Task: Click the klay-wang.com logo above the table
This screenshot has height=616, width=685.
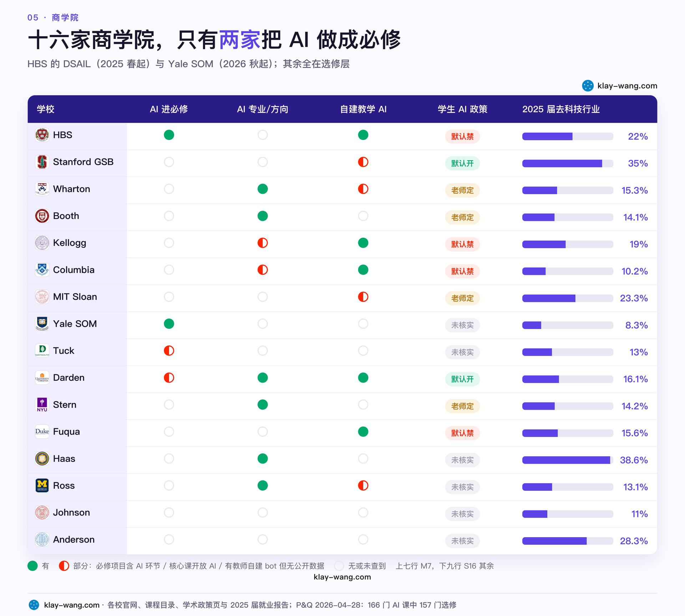Action: (x=588, y=86)
